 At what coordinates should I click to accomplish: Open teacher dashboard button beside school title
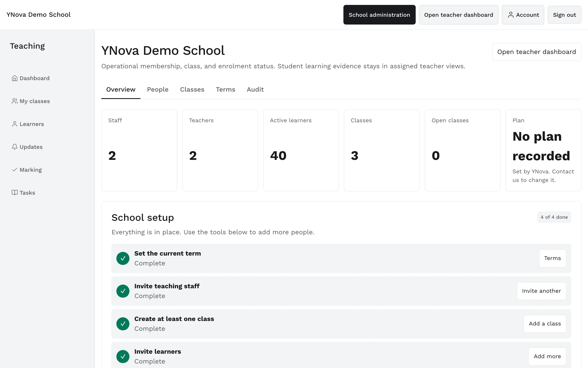[537, 52]
